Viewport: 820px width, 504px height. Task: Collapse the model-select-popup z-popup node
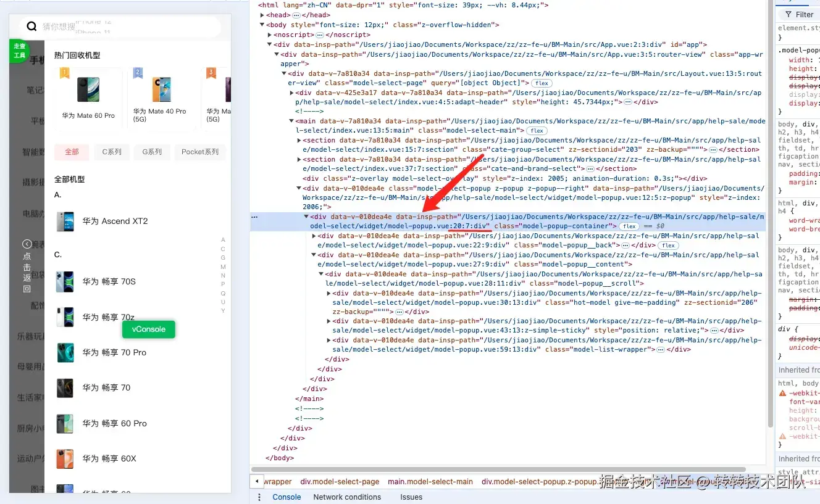click(299, 188)
